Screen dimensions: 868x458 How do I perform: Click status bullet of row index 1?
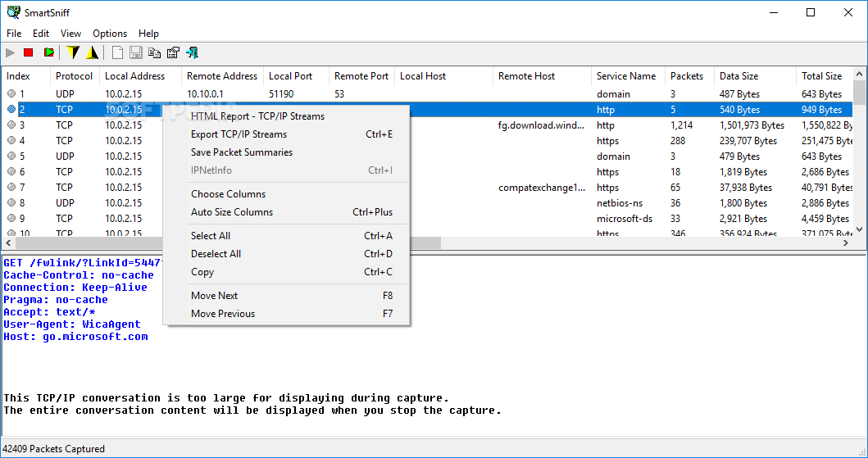click(11, 94)
